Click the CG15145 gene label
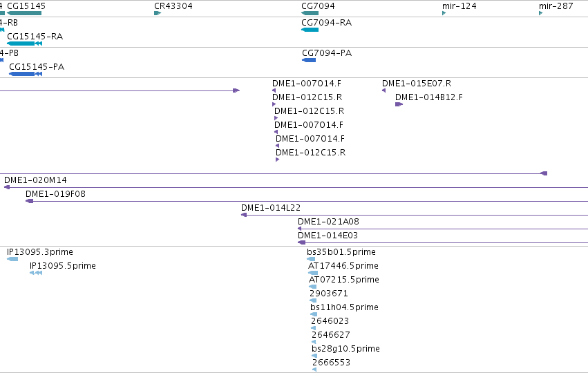Image resolution: width=588 pixels, height=373 pixels. [26, 6]
